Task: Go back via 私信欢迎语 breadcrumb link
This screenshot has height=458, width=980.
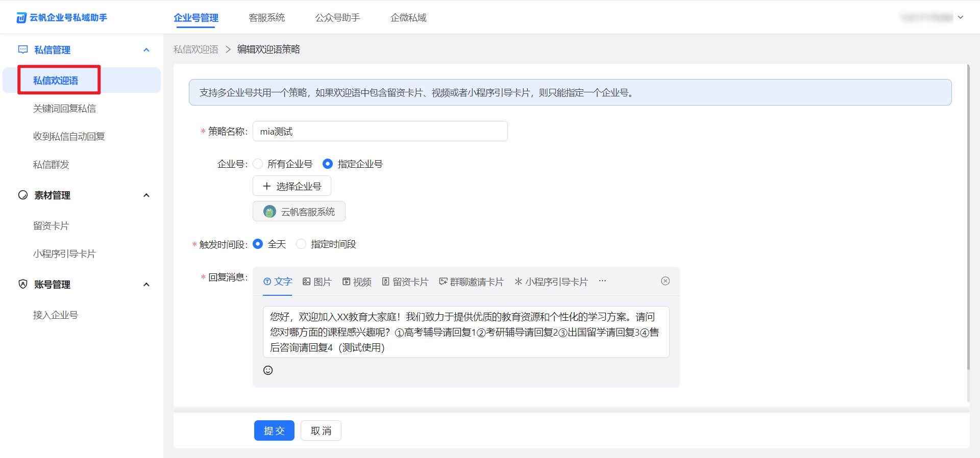Action: coord(195,49)
